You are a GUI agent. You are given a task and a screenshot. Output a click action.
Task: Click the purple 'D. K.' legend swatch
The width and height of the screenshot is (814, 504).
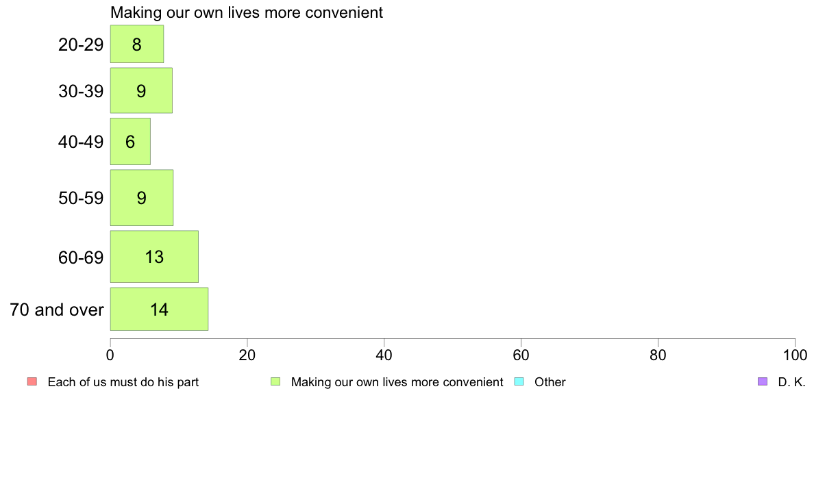point(763,381)
